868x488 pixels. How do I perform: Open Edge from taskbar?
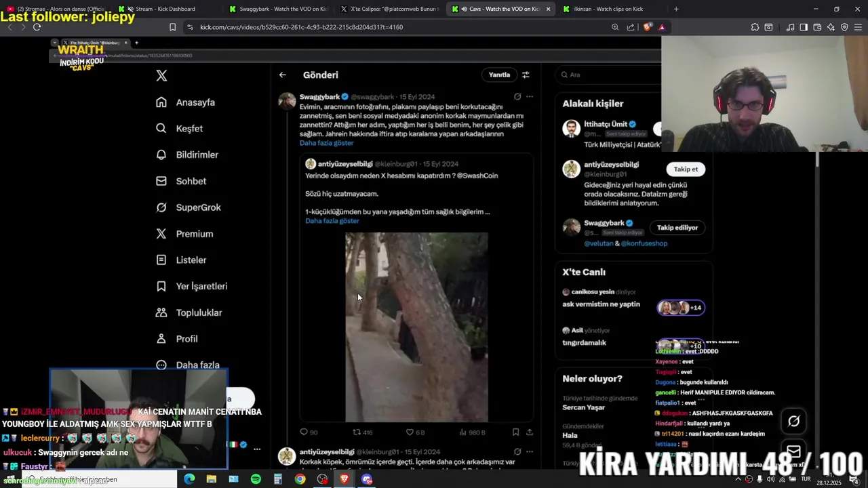(x=189, y=479)
